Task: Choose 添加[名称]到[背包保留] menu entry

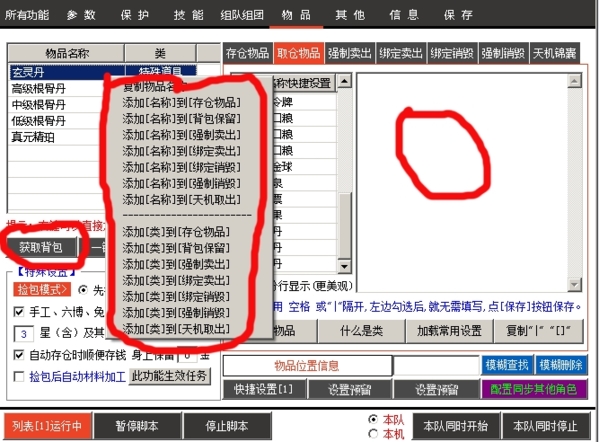Action: pyautogui.click(x=181, y=118)
